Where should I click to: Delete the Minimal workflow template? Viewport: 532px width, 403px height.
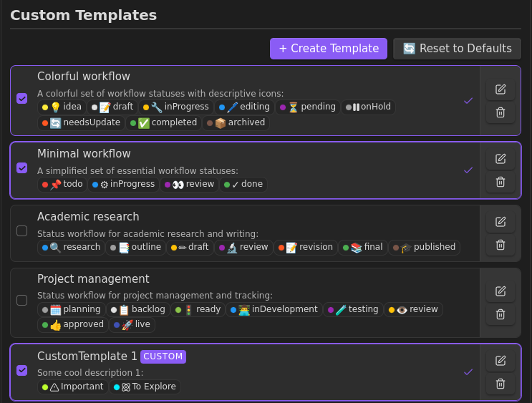(500, 182)
